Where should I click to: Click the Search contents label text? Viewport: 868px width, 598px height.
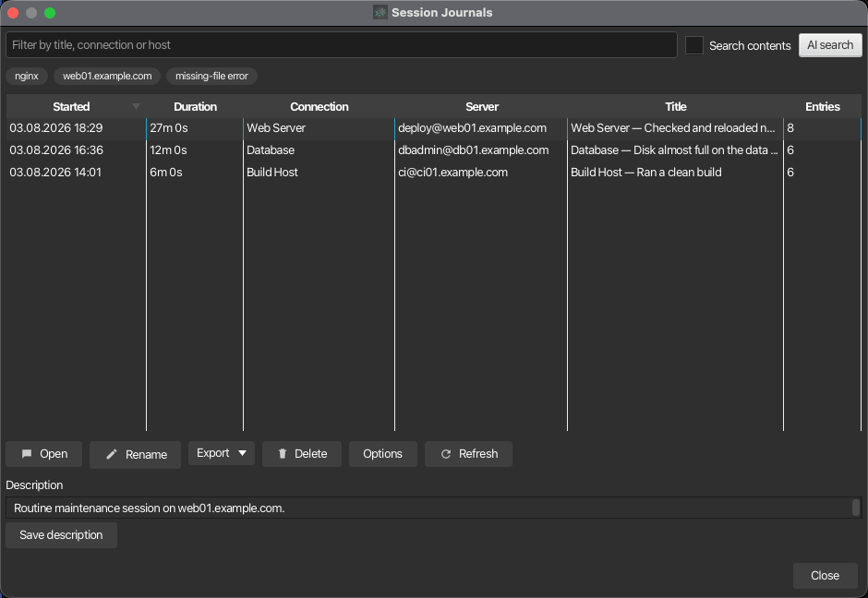(x=750, y=45)
